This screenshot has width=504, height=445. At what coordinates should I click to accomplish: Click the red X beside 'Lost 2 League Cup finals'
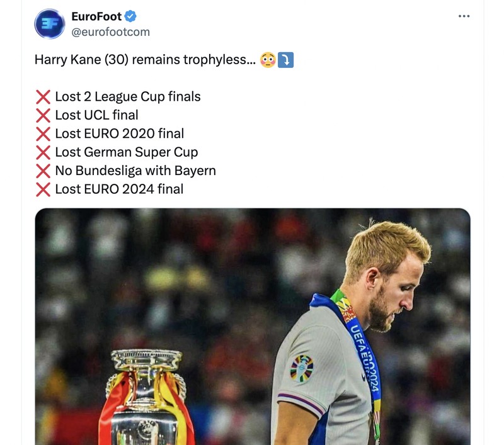(x=42, y=96)
